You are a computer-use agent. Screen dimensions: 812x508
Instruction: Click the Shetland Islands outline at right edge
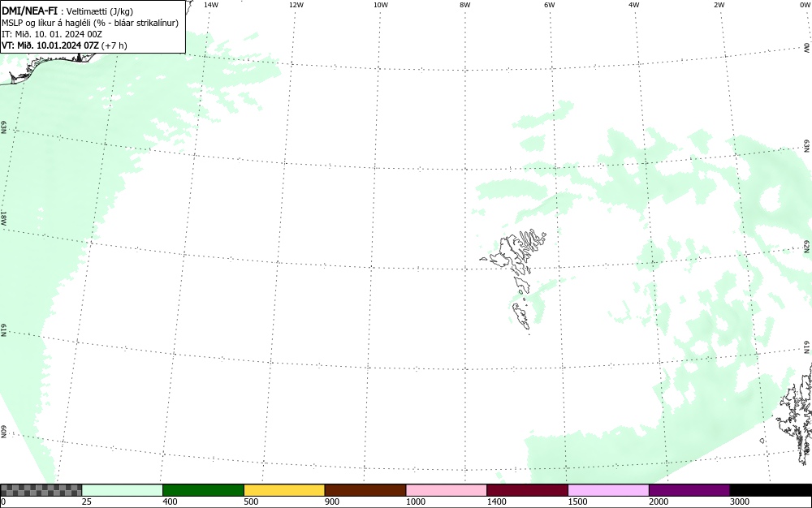click(794, 414)
